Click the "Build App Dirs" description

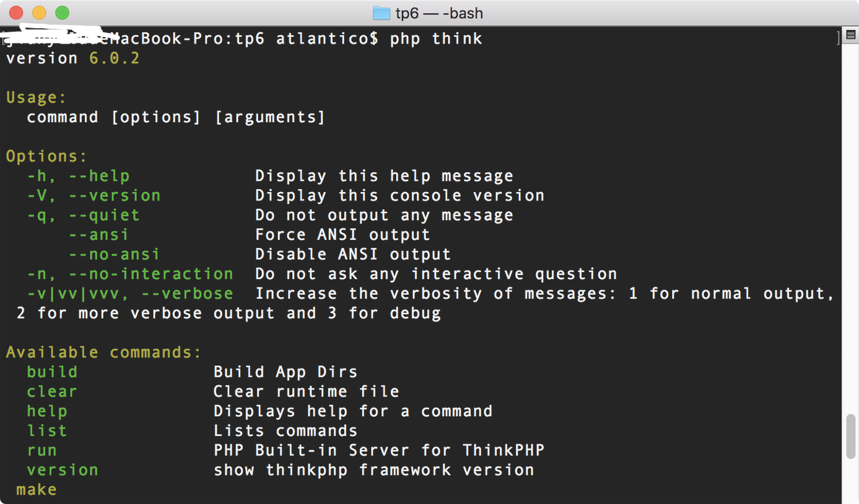[286, 372]
